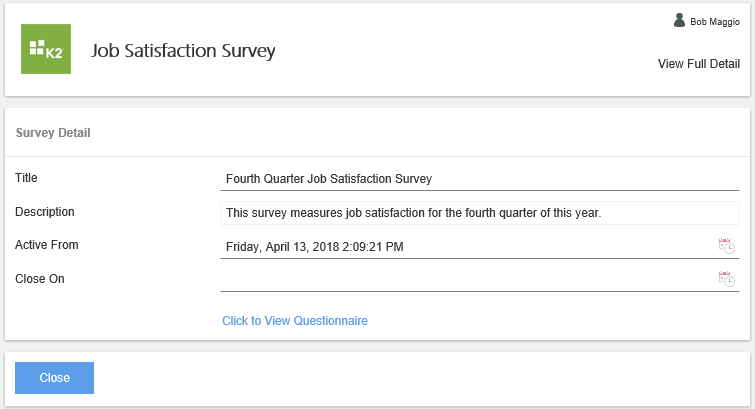Click the Active From label

pyautogui.click(x=46, y=245)
